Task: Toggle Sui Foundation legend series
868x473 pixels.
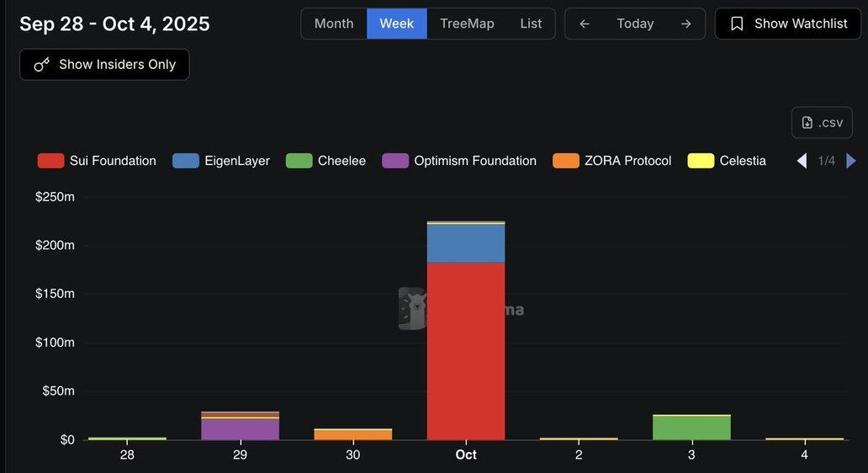Action: 97,161
